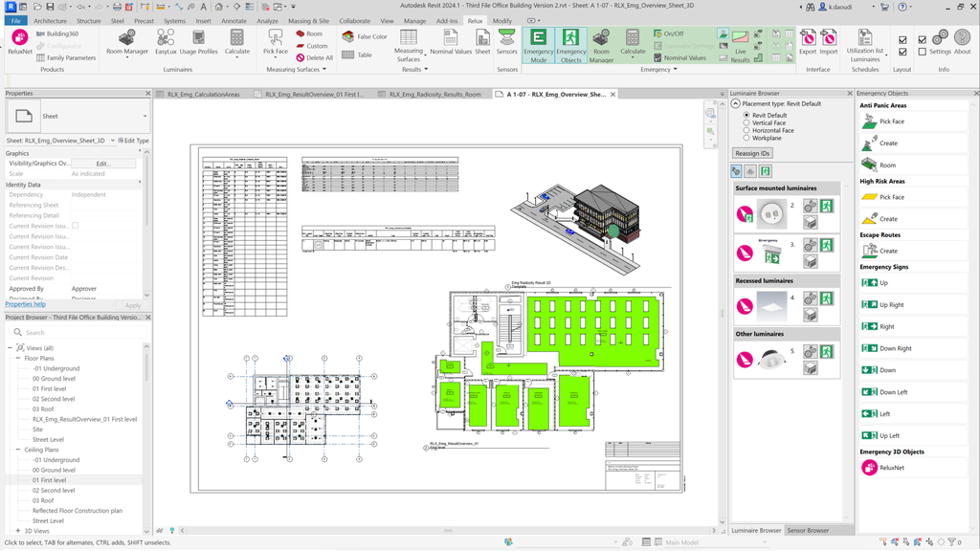Click the Delete All measuring surfaces icon
This screenshot has width=980, height=551.
(300, 57)
